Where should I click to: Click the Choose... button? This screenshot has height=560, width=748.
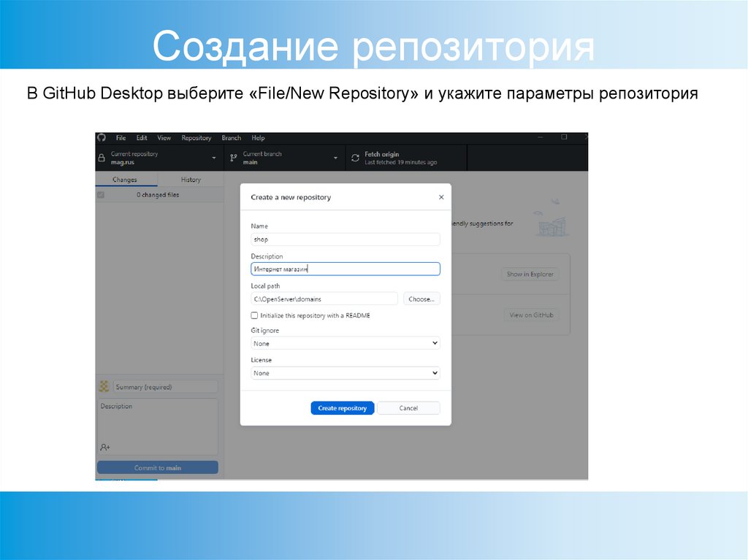(x=421, y=299)
